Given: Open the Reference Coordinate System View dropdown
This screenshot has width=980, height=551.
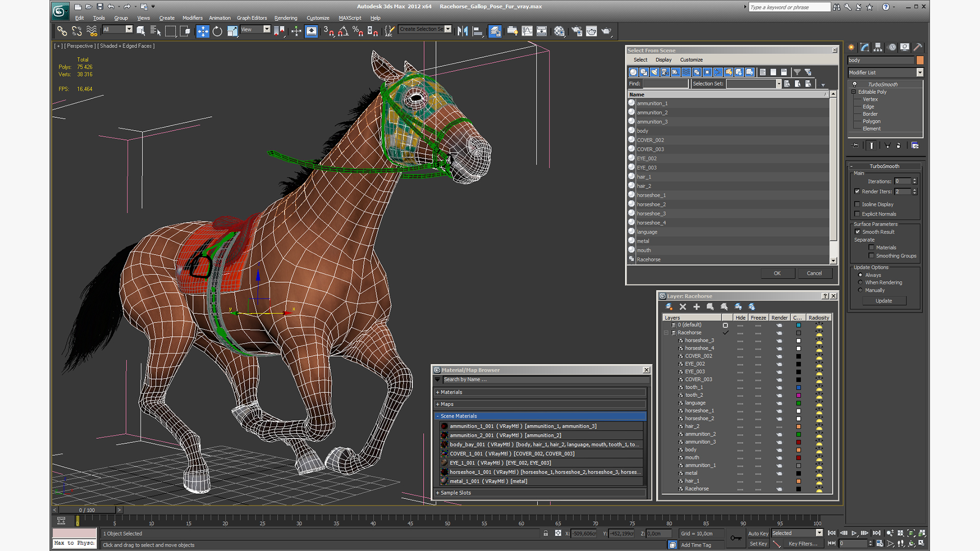Looking at the screenshot, I should (255, 30).
